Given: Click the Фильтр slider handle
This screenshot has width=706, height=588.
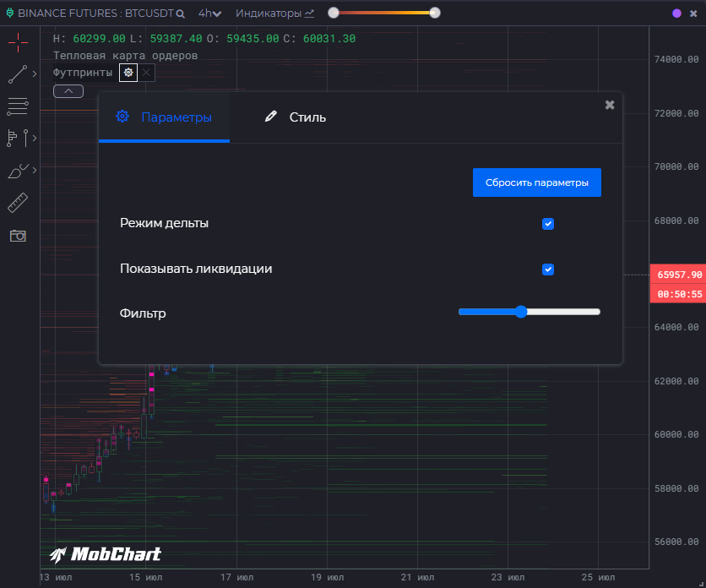Looking at the screenshot, I should click(521, 312).
